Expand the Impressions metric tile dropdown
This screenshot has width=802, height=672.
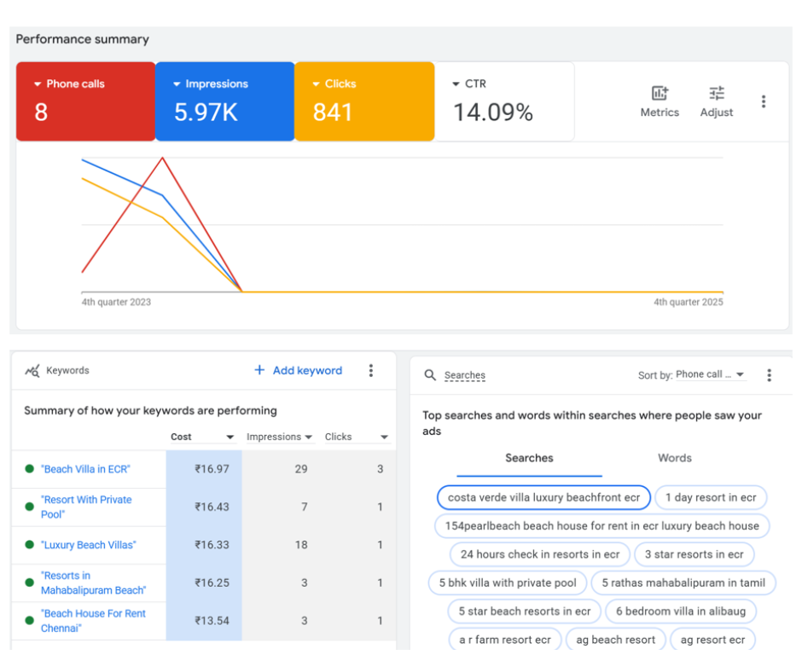[x=177, y=84]
